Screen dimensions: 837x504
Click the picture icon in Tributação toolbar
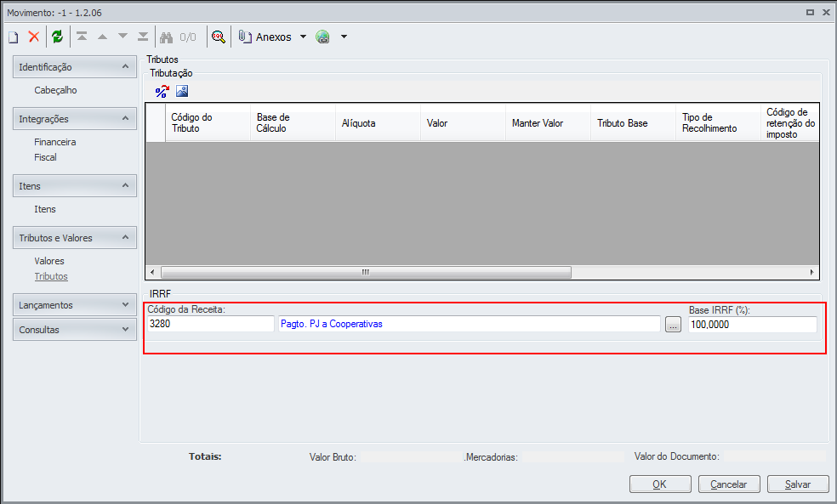click(x=182, y=91)
